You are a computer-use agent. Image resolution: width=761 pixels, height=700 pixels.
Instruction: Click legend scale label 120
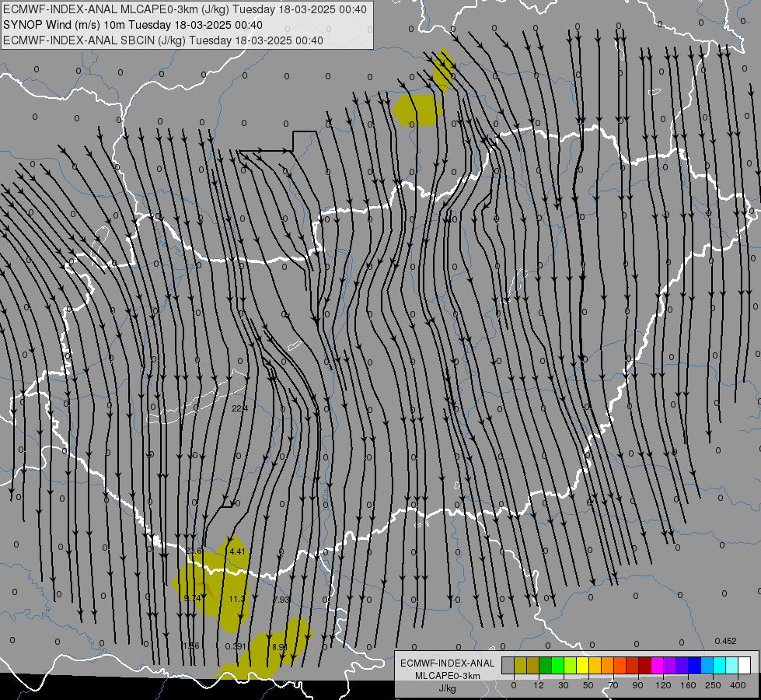[x=663, y=685]
